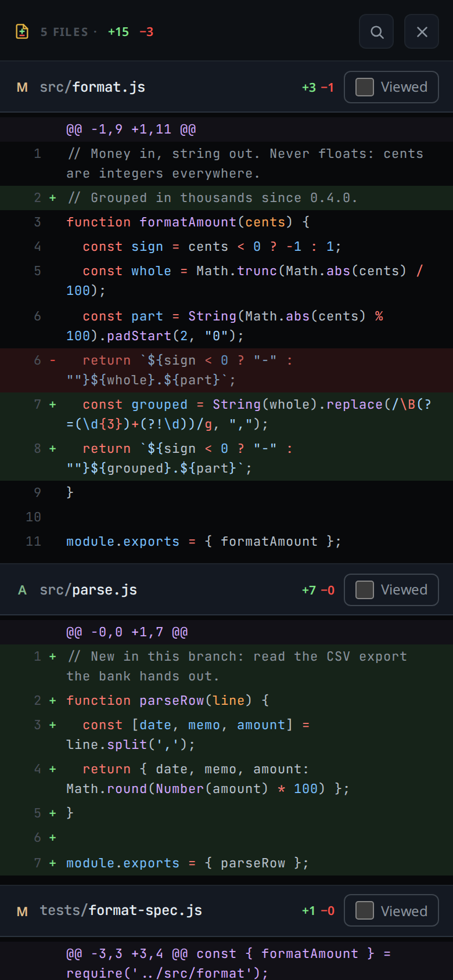453x980 pixels.
Task: Click line 'const sign = cents < 0 ? -1 : 1;'
Action: coord(227,247)
